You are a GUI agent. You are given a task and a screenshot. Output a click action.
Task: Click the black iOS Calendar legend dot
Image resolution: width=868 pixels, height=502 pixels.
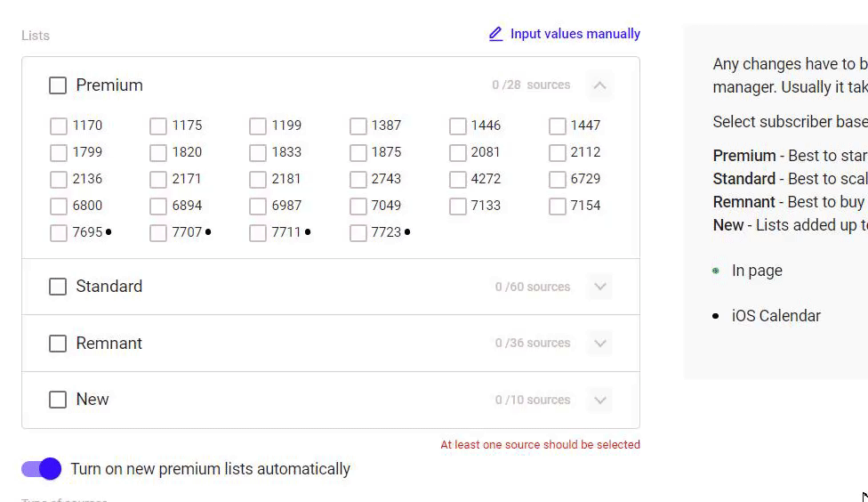(x=716, y=316)
